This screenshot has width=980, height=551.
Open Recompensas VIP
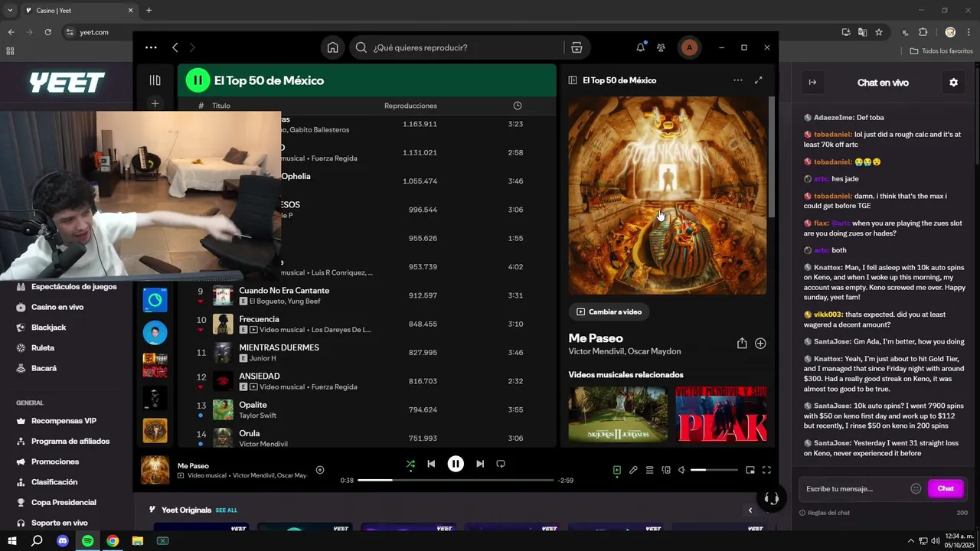coord(64,421)
